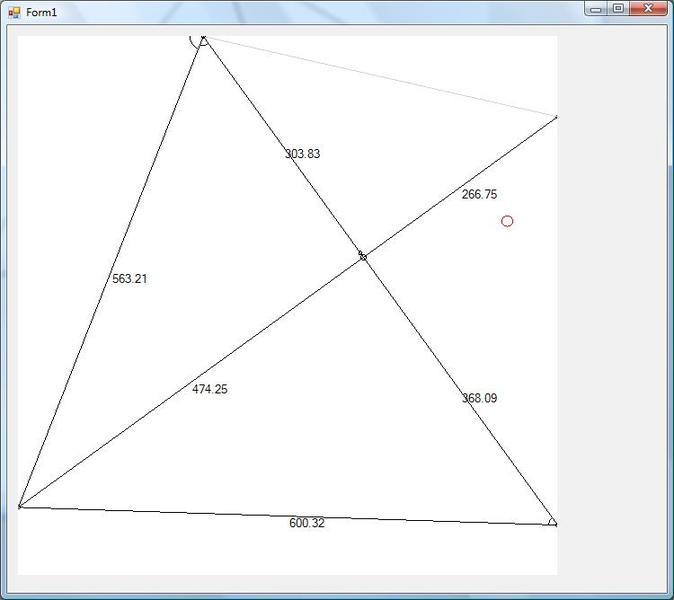Screen dimensions: 674x600
Task: Select the 266.75 length label
Action: click(x=479, y=194)
